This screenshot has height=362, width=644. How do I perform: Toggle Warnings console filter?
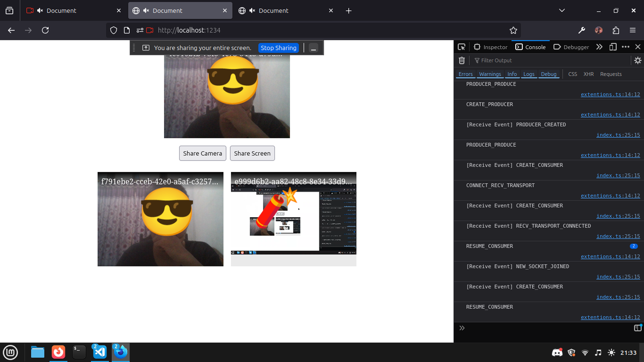pyautogui.click(x=490, y=74)
